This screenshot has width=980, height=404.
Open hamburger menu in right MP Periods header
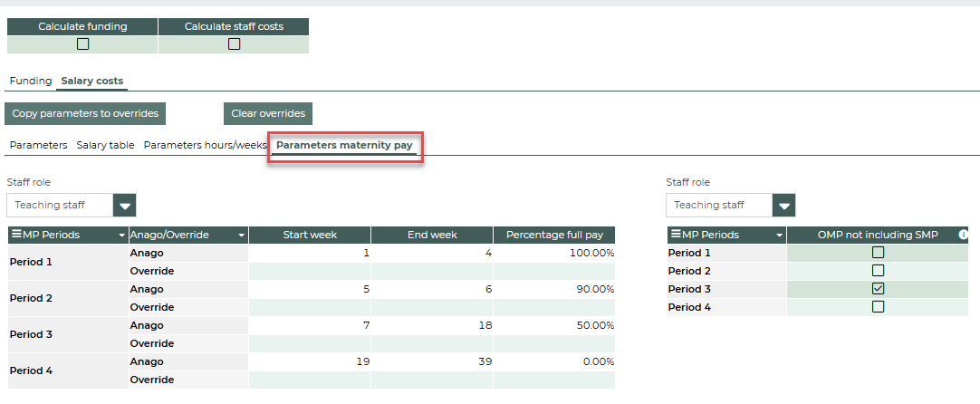click(x=676, y=235)
